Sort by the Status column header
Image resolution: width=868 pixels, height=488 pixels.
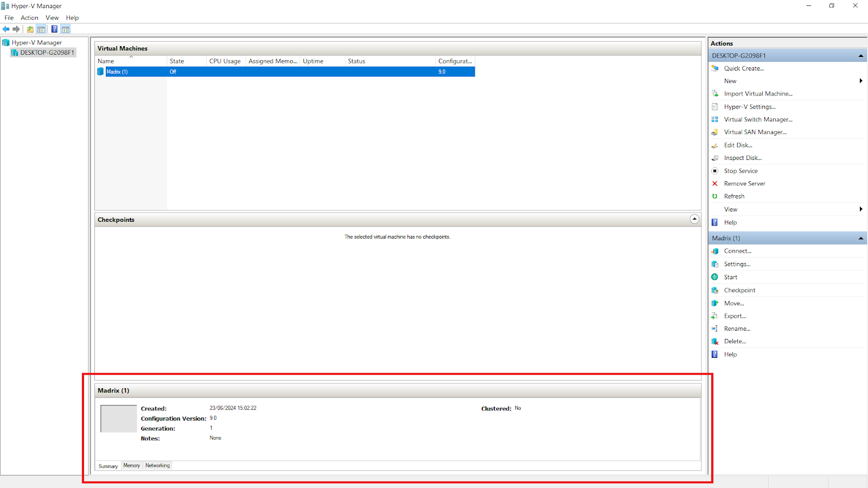click(390, 61)
